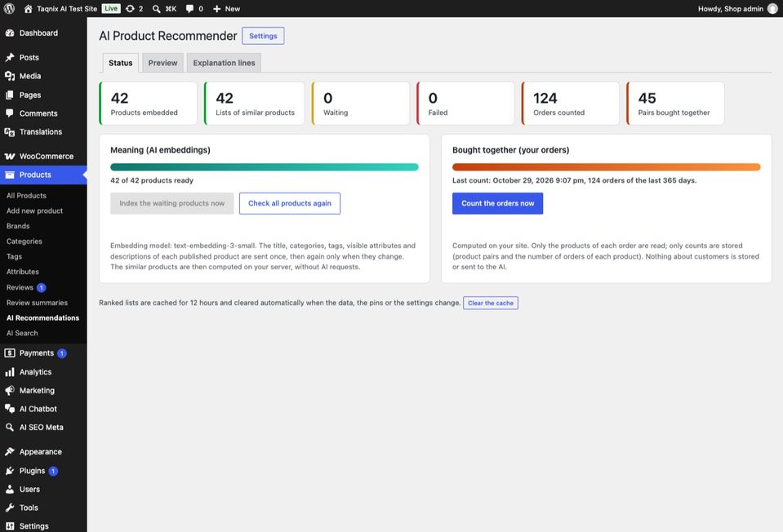Click the Shop admin avatar
783x532 pixels.
[x=772, y=8]
